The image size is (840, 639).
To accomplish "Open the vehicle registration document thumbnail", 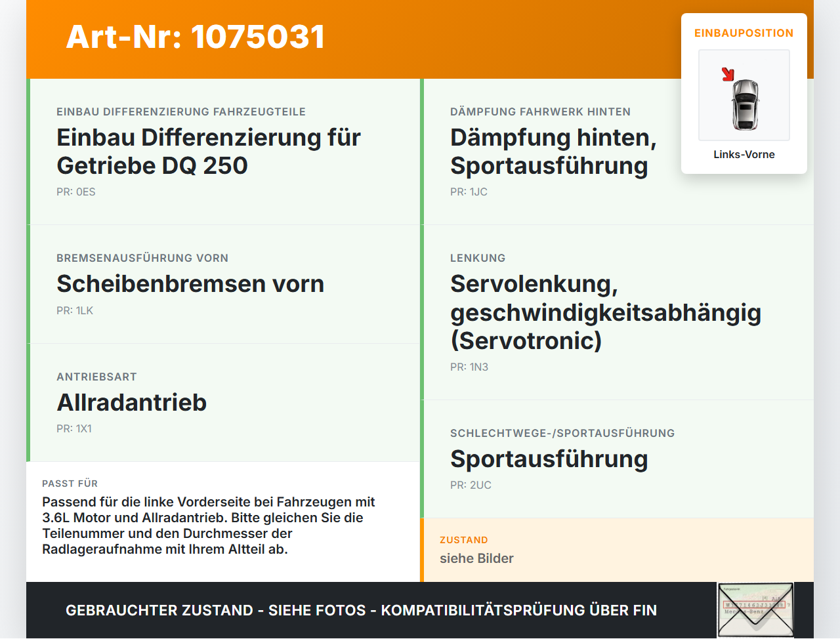I will (x=755, y=610).
